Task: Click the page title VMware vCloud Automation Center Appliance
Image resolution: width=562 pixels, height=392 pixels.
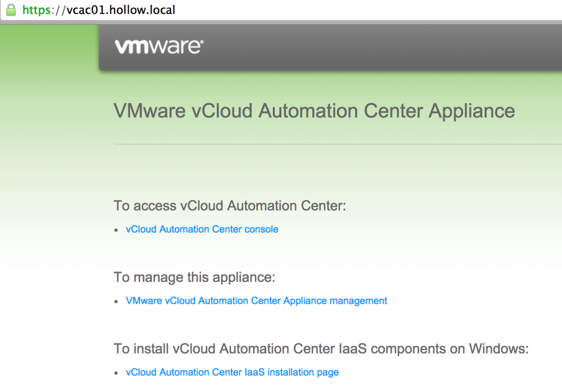Action: pyautogui.click(x=313, y=111)
